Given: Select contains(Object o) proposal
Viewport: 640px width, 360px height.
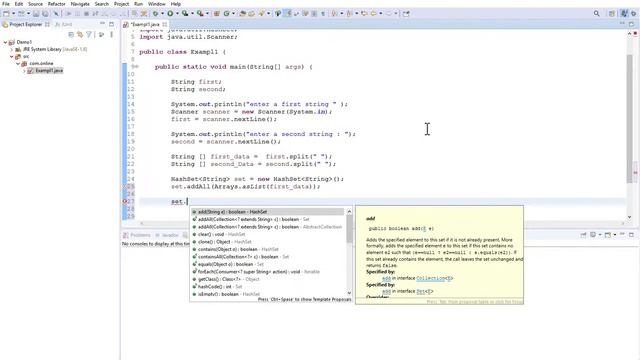Looking at the screenshot, I should pyautogui.click(x=267, y=249).
